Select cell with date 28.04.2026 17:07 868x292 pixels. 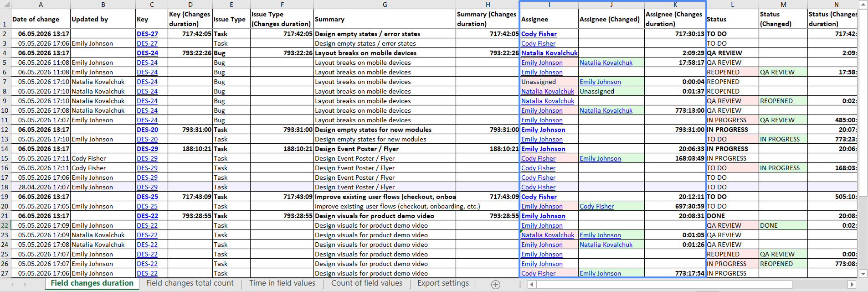click(x=41, y=187)
